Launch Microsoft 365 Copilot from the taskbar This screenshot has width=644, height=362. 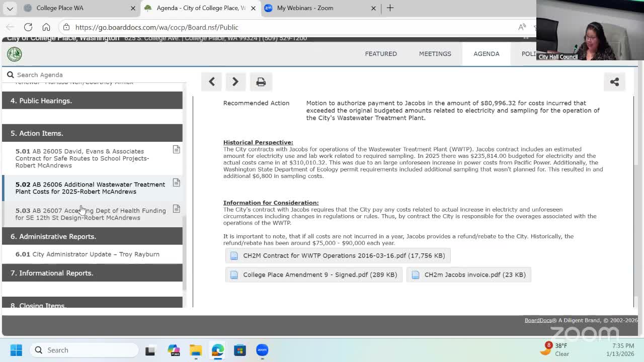(x=174, y=350)
